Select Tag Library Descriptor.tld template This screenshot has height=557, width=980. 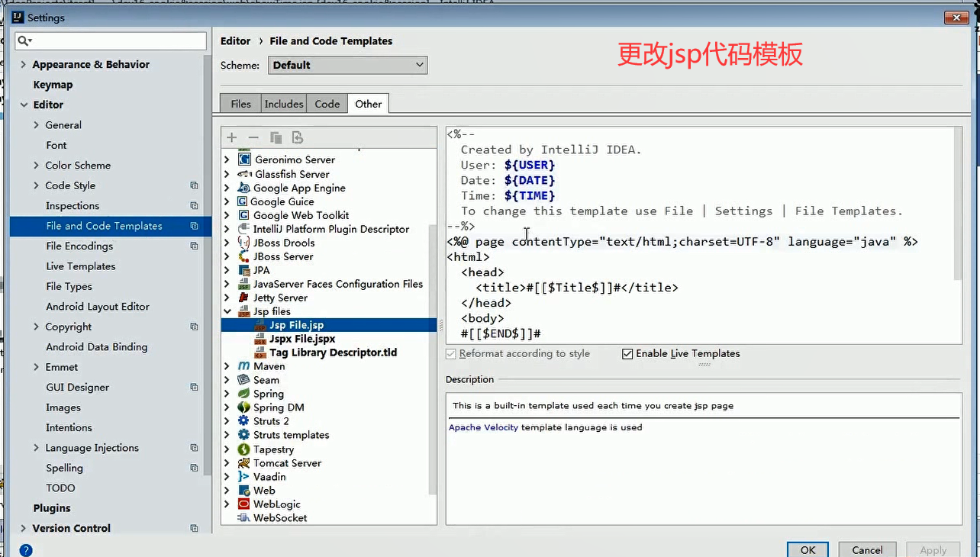[333, 353]
